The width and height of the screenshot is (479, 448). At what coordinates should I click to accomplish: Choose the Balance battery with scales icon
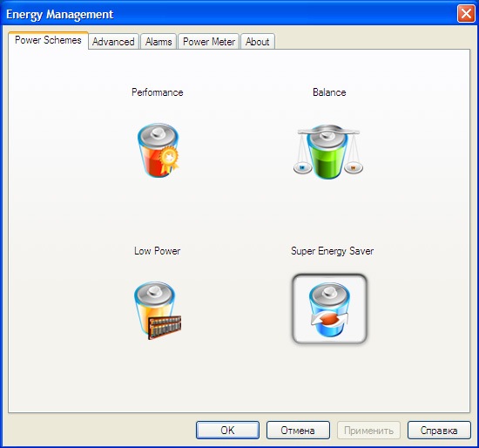(328, 152)
